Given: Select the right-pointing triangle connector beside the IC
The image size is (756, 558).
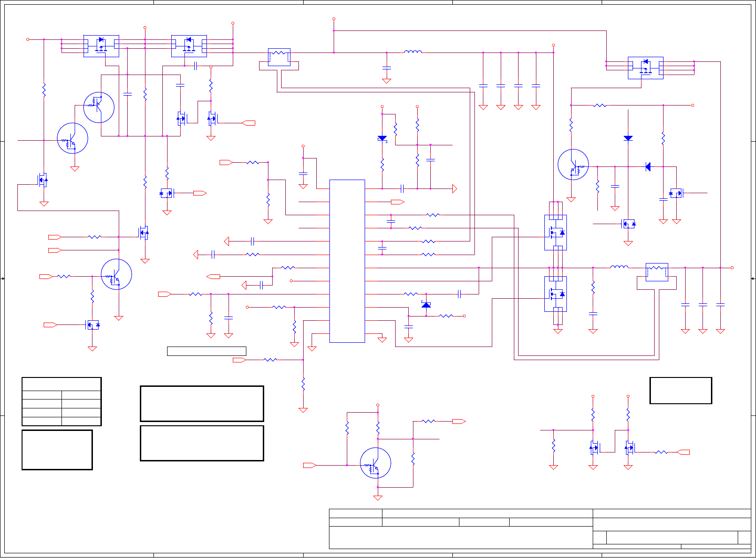Looking at the screenshot, I should 455,189.
